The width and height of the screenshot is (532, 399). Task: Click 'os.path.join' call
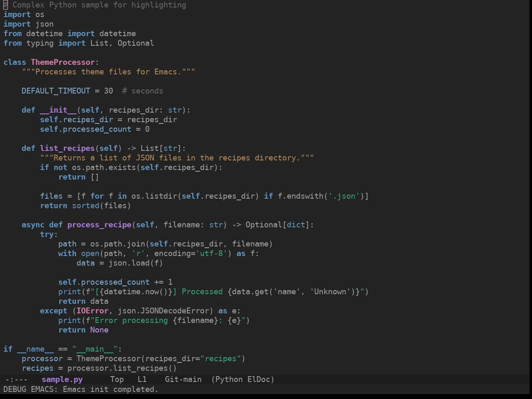coord(118,244)
